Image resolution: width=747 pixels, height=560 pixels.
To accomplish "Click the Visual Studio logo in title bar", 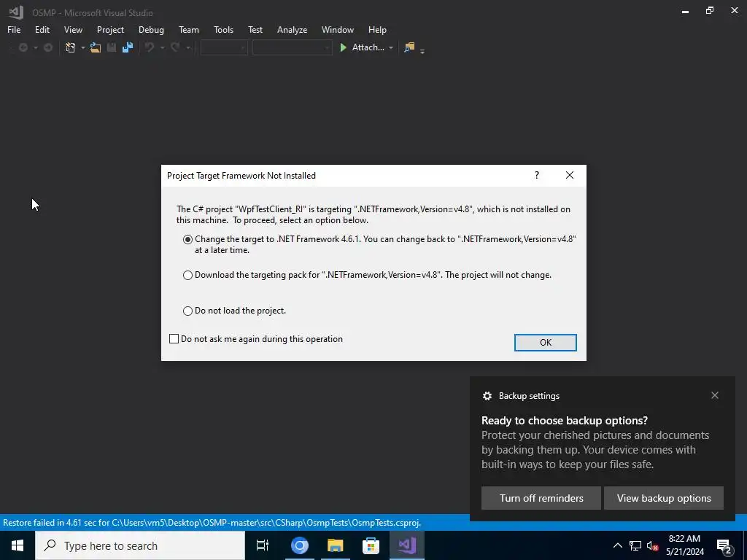I will point(16,12).
